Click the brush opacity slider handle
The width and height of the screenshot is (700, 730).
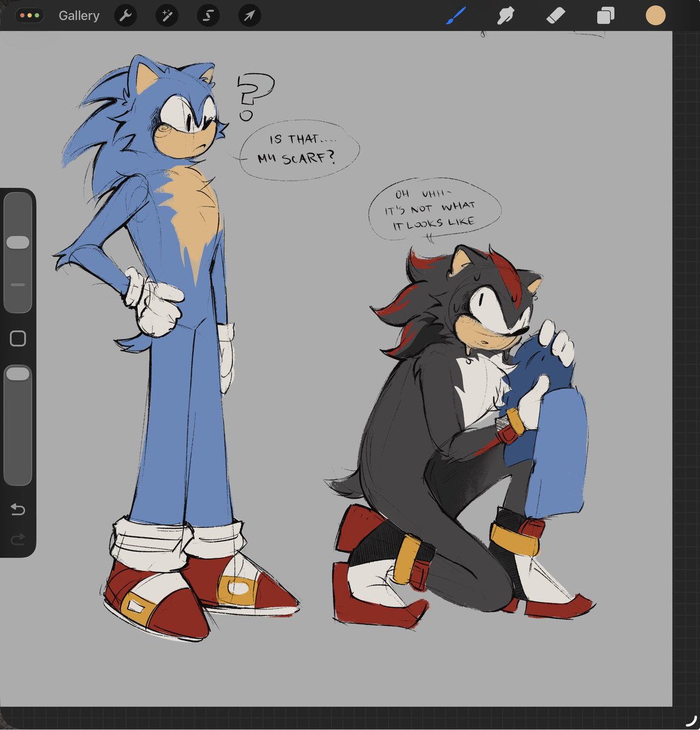18,374
